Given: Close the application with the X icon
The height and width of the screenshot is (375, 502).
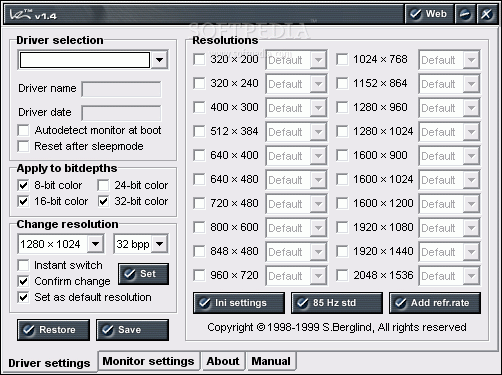Looking at the screenshot, I should [x=487, y=14].
